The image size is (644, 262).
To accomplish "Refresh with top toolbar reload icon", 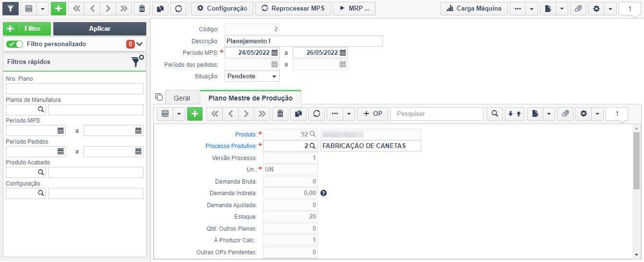I will point(178,8).
